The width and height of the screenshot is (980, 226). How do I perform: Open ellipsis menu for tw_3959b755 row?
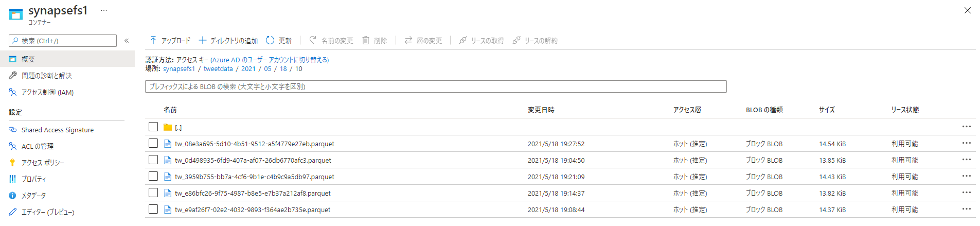coord(967,176)
